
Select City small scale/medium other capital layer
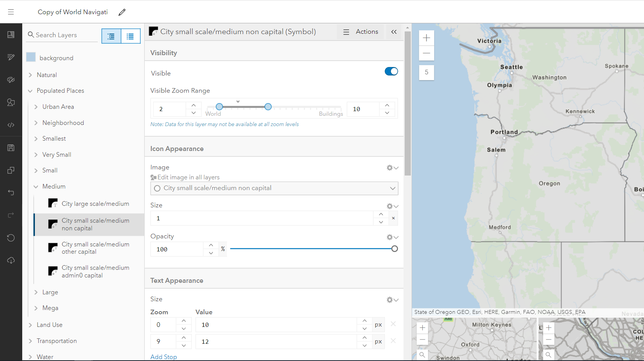pos(89,248)
